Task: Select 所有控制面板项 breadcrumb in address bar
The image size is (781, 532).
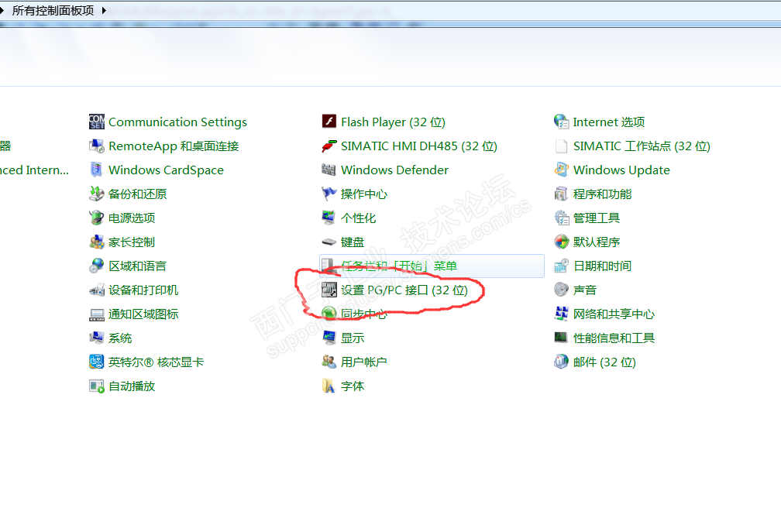Action: tap(53, 10)
